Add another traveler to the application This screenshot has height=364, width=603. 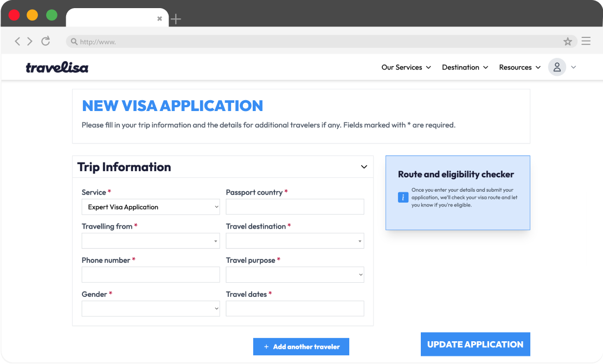point(301,347)
